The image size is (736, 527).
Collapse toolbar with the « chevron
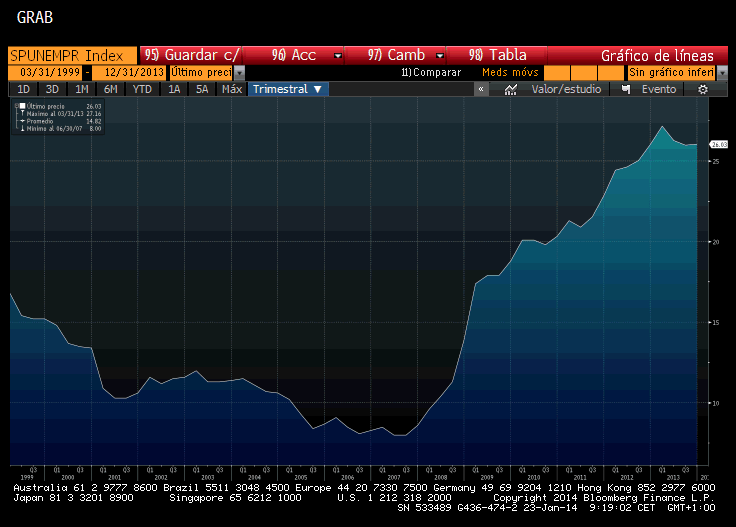(x=481, y=89)
